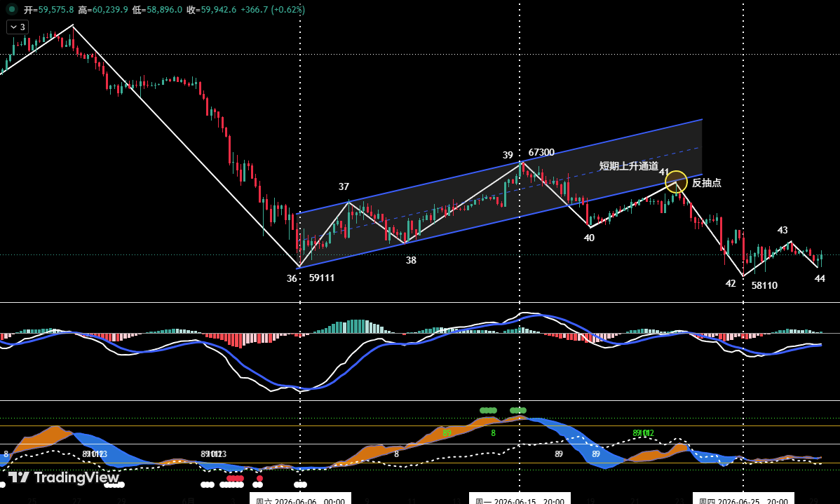
Task: Open the TradingView logo link
Action: tap(64, 477)
